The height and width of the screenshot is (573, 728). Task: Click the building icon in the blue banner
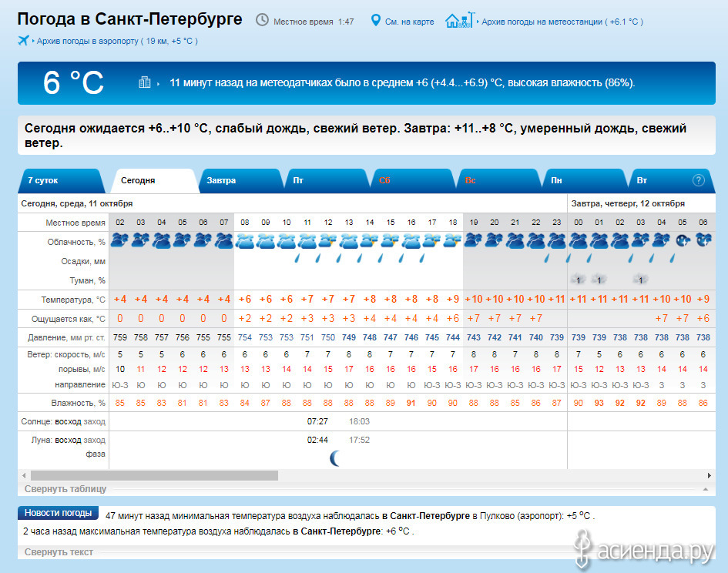click(144, 82)
